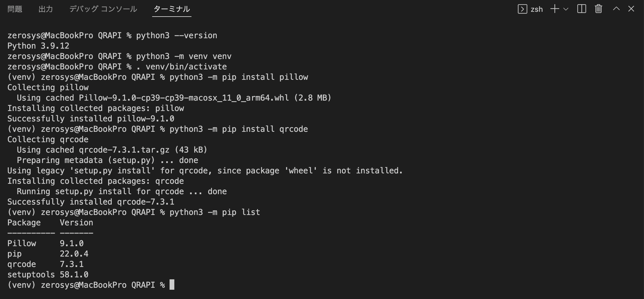Click the 'pip install qrcode' command line
The height and width of the screenshot is (299, 644).
(x=158, y=129)
